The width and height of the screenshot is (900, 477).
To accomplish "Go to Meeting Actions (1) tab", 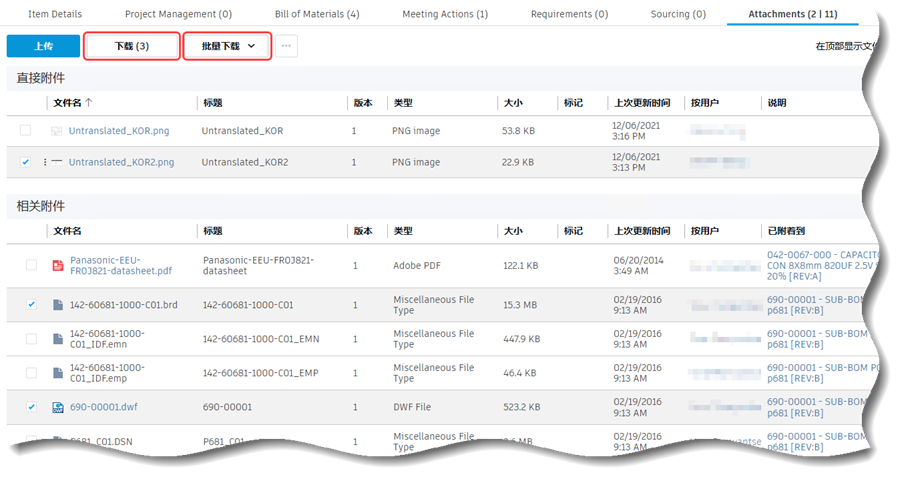I will click(445, 14).
